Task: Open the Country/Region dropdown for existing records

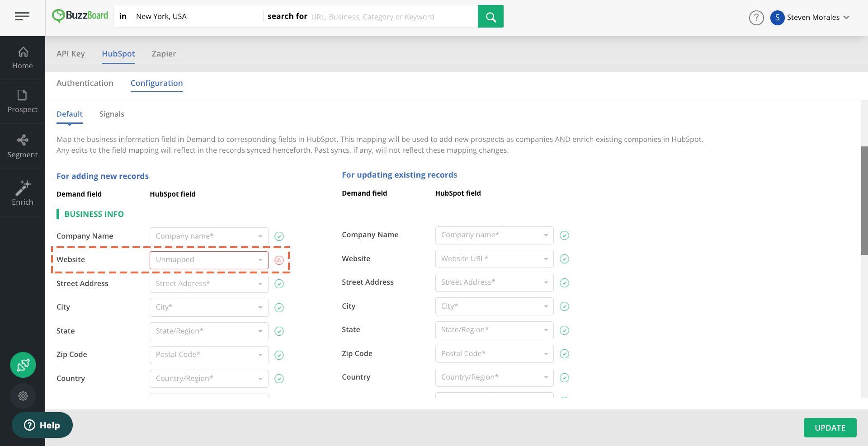Action: [495, 377]
